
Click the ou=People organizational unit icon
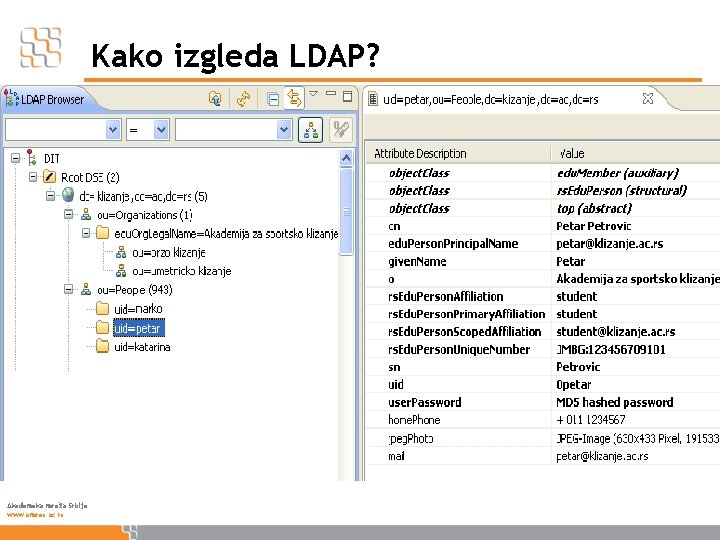click(x=86, y=289)
